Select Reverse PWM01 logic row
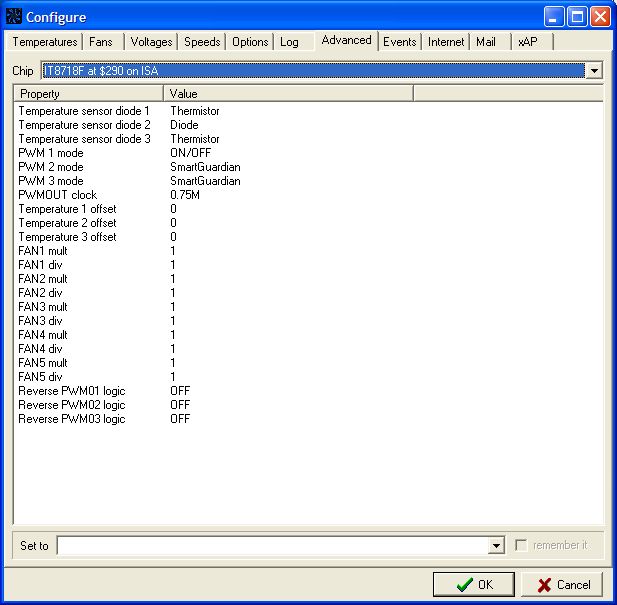This screenshot has width=617, height=605. pos(72,391)
